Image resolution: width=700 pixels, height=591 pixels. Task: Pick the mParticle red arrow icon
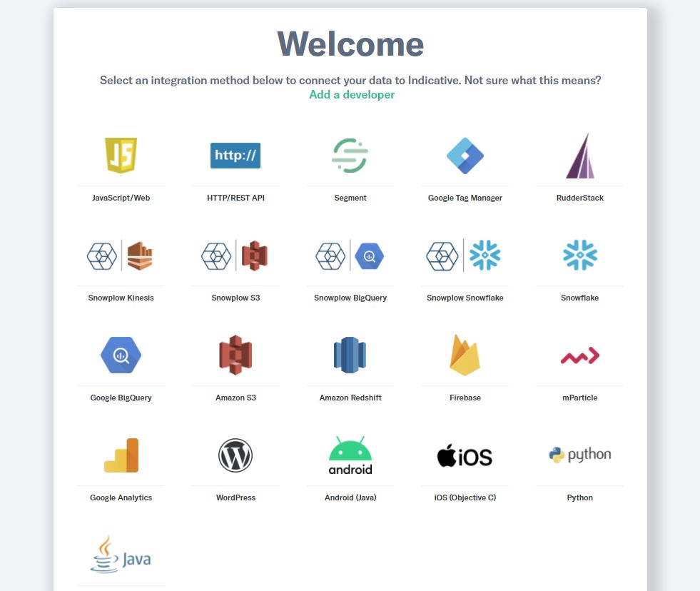[x=580, y=355]
